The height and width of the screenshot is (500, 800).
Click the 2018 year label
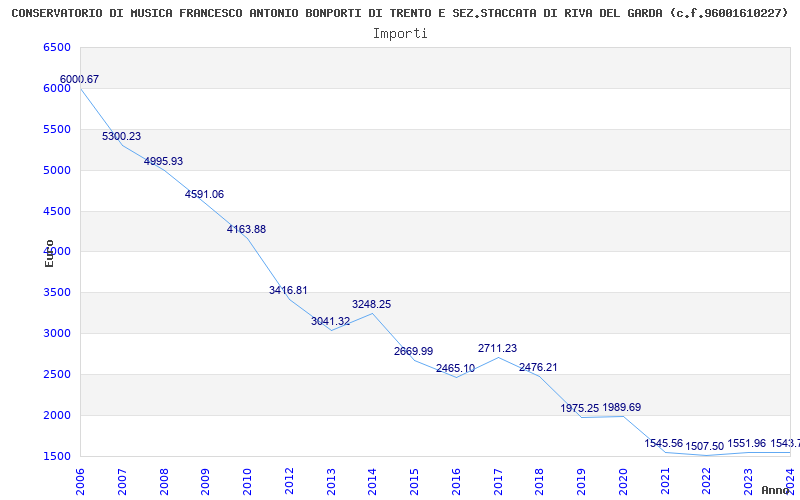540,482
